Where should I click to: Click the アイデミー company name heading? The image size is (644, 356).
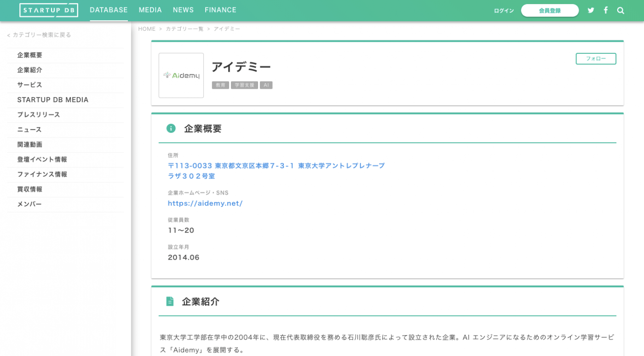pyautogui.click(x=241, y=67)
